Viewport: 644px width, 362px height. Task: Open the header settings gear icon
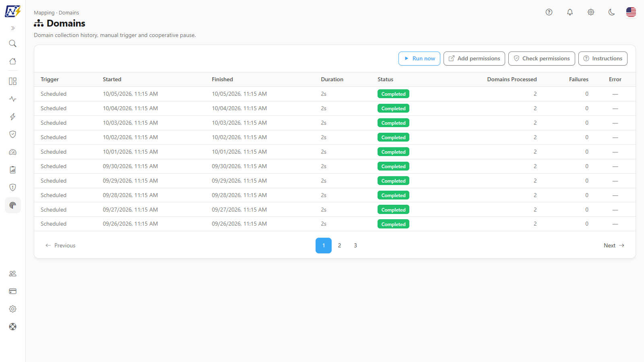click(591, 12)
